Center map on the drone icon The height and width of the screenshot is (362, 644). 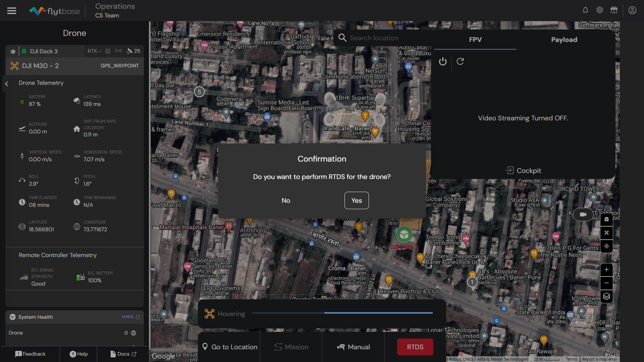point(606,233)
